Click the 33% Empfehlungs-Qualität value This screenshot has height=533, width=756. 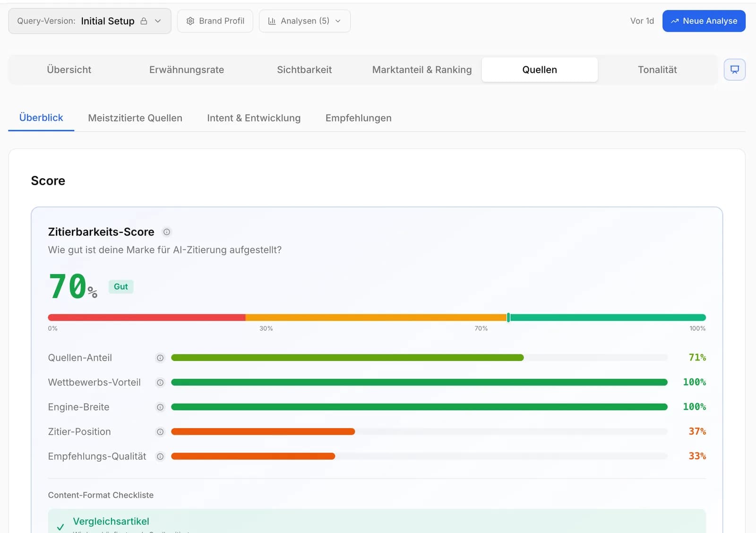click(x=697, y=456)
